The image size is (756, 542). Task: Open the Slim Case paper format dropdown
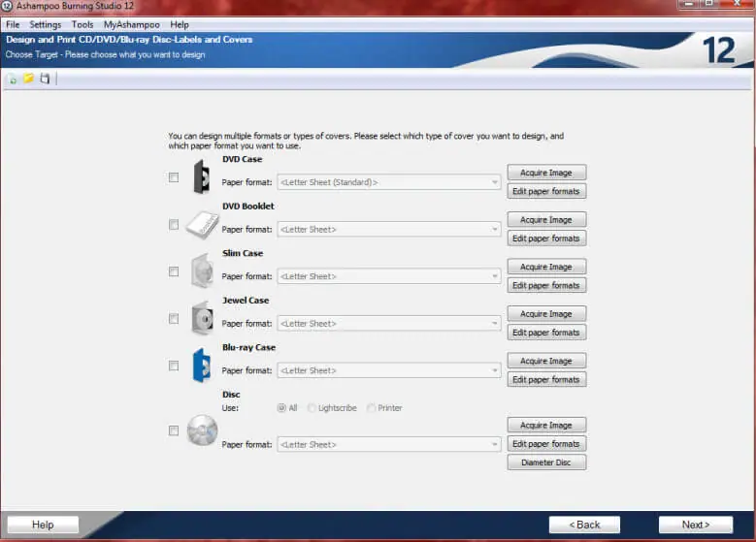click(x=389, y=276)
